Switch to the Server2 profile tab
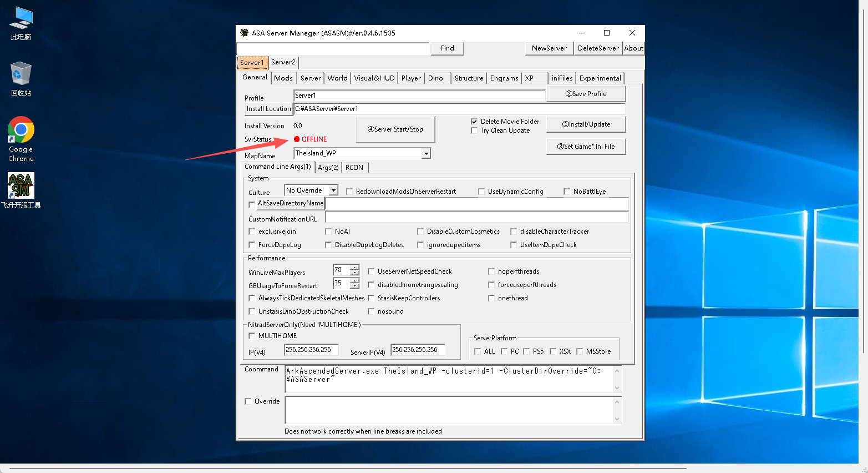 pos(283,62)
